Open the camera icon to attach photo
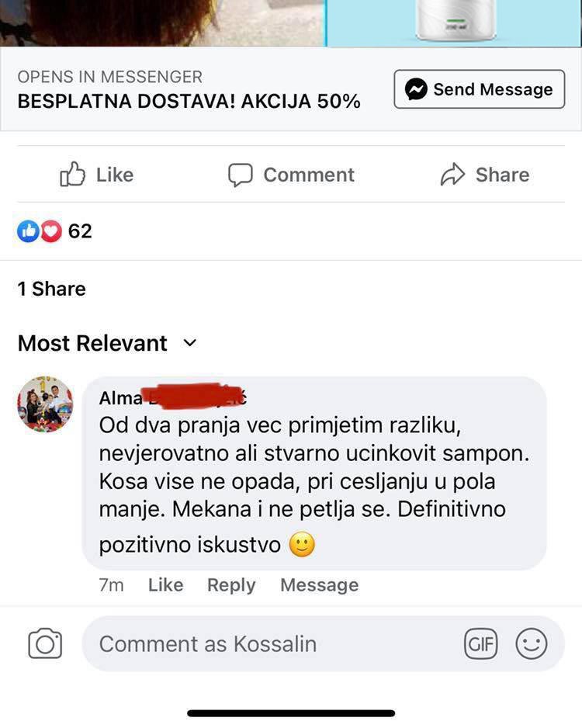 pos(45,643)
